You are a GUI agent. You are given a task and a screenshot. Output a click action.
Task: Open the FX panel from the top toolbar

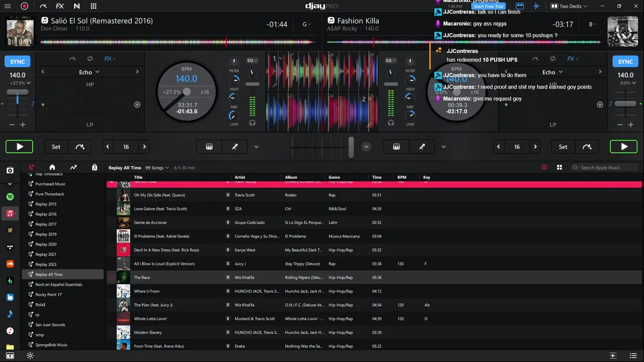click(60, 6)
